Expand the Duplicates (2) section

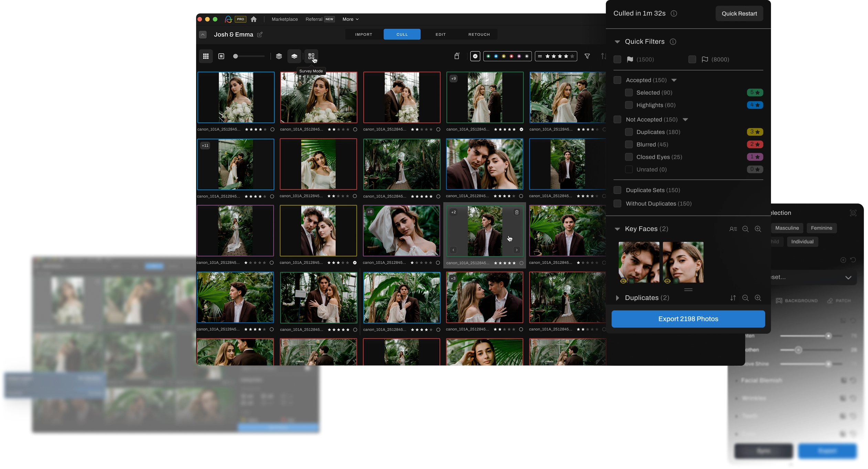tap(617, 298)
